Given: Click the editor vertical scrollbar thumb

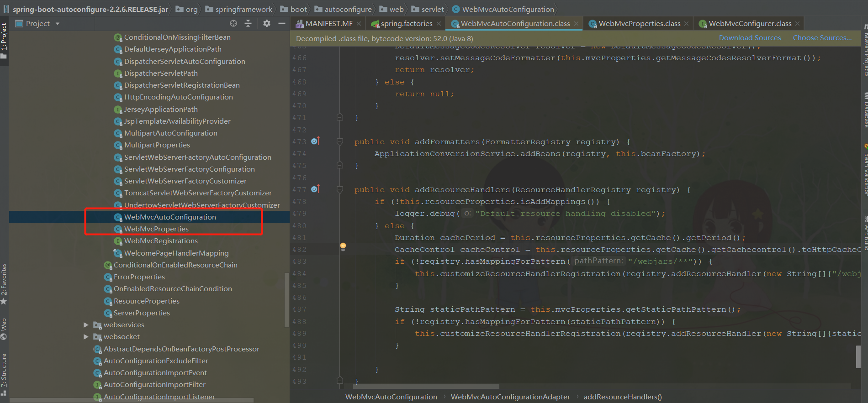Looking at the screenshot, I should pos(858,356).
